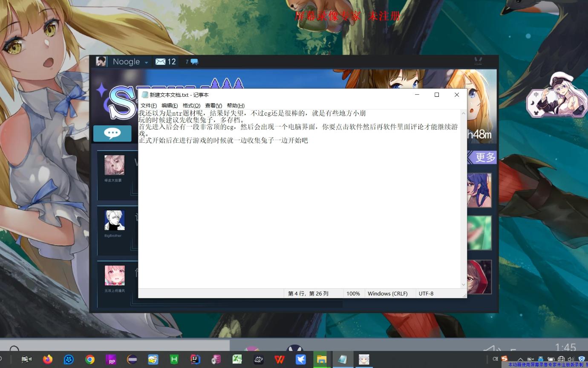
Task: Open Firefox from the taskbar
Action: [48, 359]
